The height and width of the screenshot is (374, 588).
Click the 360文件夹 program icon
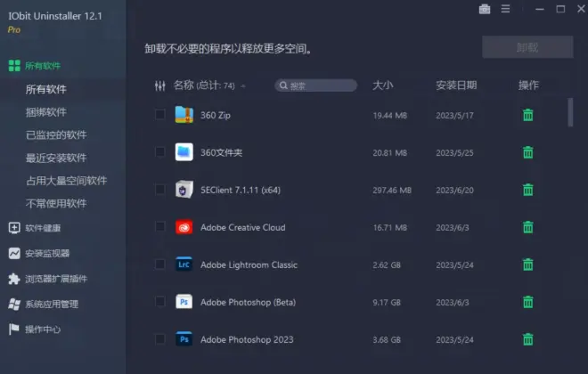pos(184,152)
